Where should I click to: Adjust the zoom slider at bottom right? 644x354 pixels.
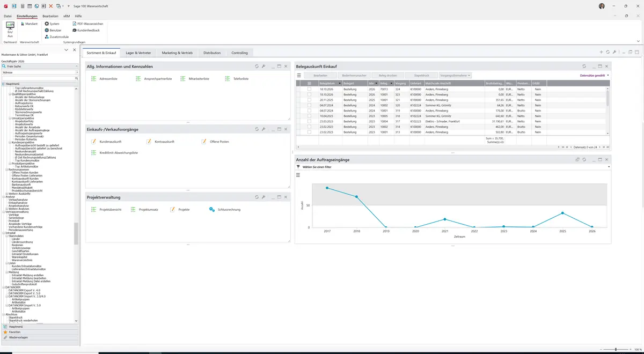pos(616,349)
